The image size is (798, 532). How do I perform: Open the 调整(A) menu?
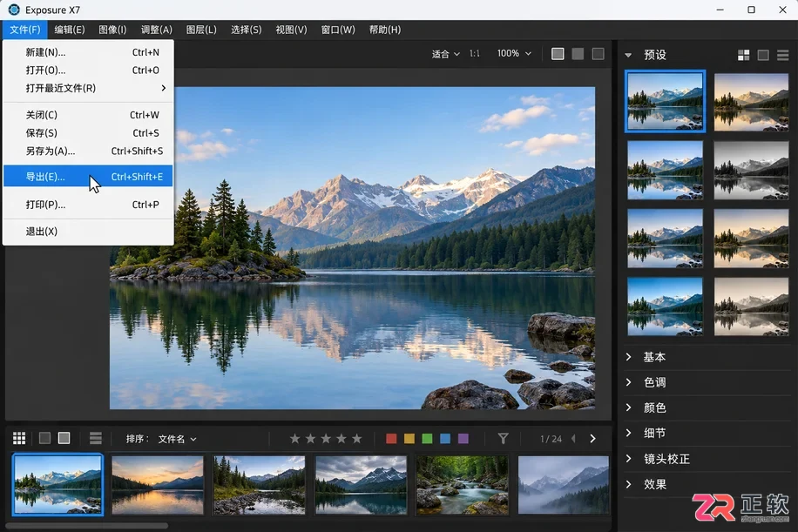point(156,30)
